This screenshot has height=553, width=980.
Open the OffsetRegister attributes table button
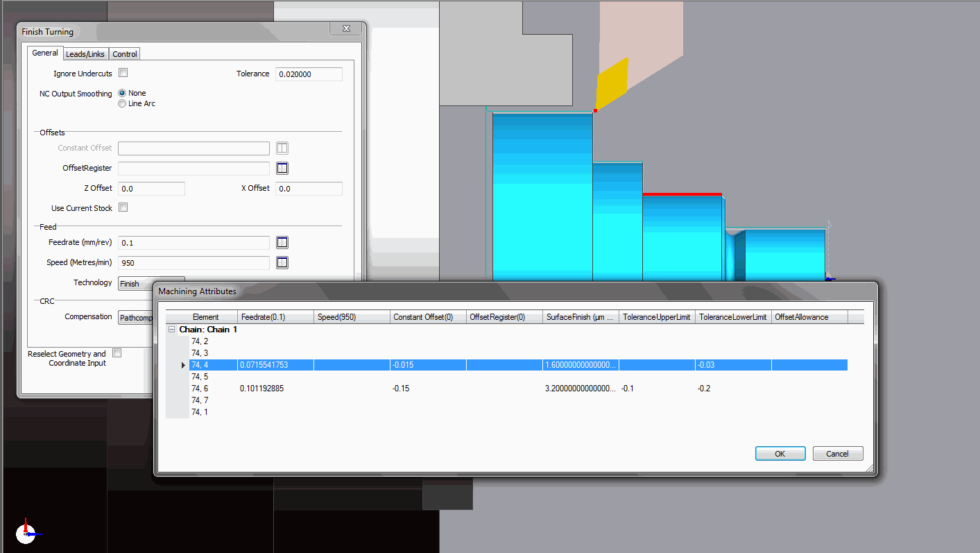tap(282, 169)
